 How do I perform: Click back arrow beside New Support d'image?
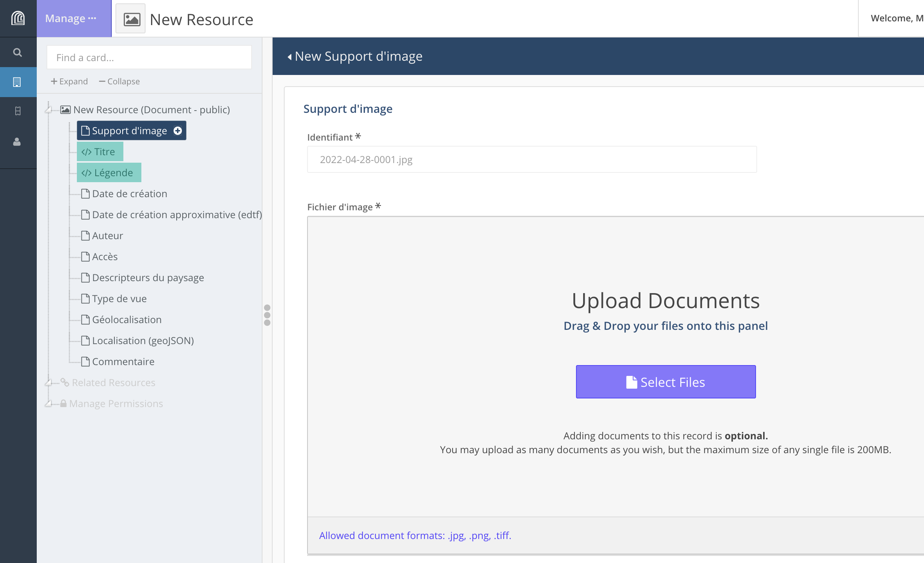(x=289, y=57)
